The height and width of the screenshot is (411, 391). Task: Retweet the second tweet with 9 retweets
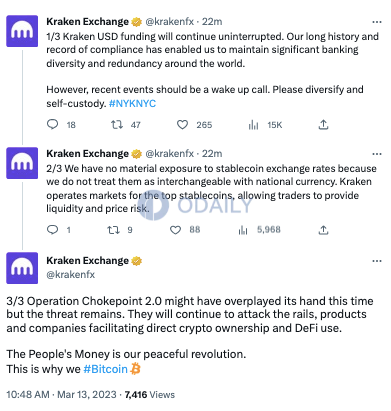pyautogui.click(x=113, y=230)
